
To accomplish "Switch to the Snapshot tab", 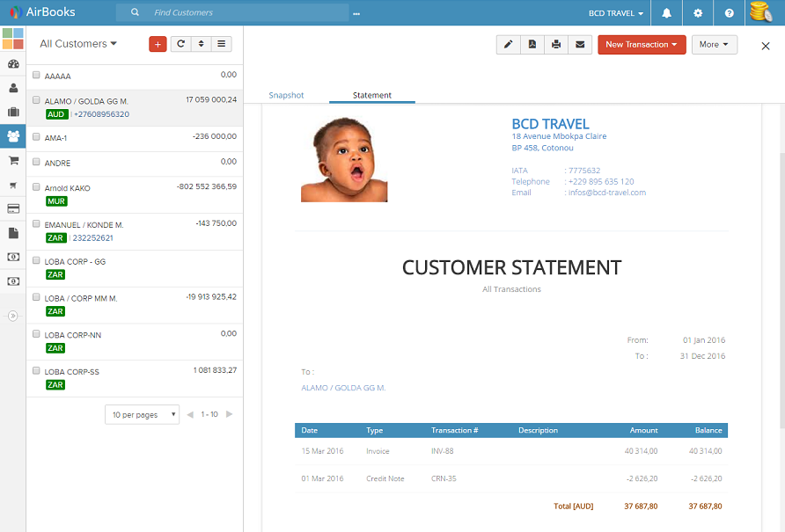I will (286, 95).
